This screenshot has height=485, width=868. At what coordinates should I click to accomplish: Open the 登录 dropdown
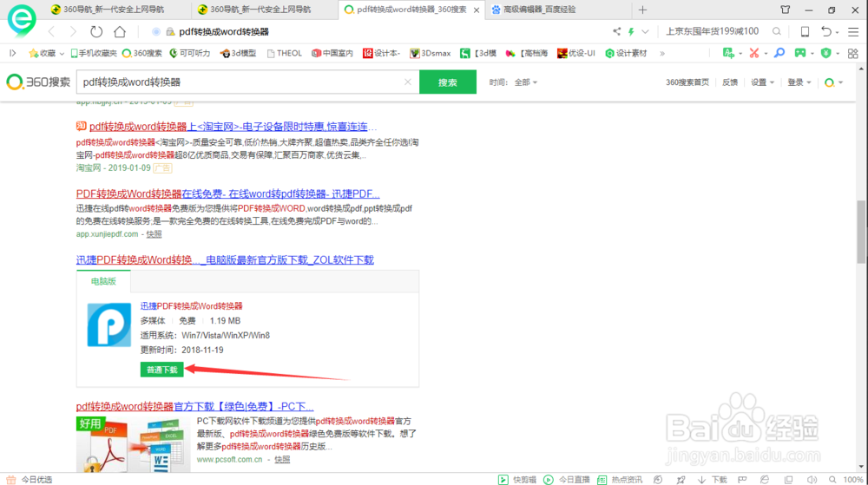(799, 82)
